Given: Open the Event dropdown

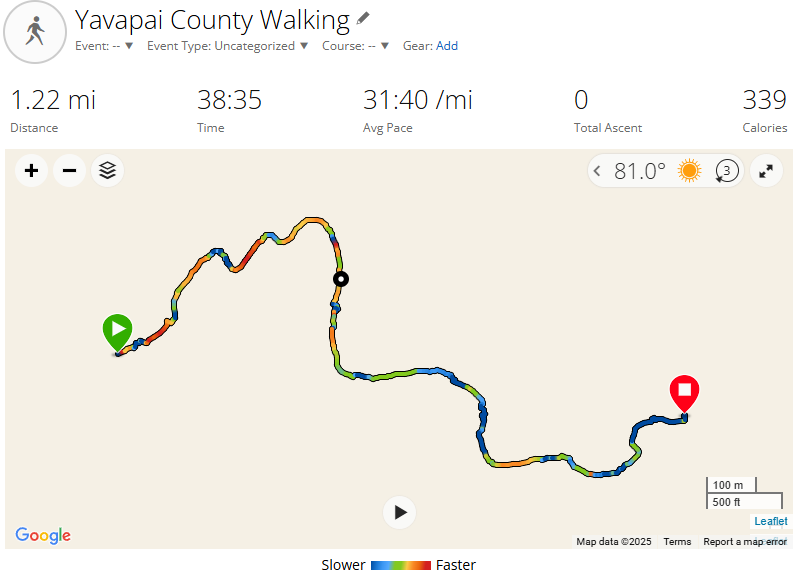Looking at the screenshot, I should (x=104, y=46).
